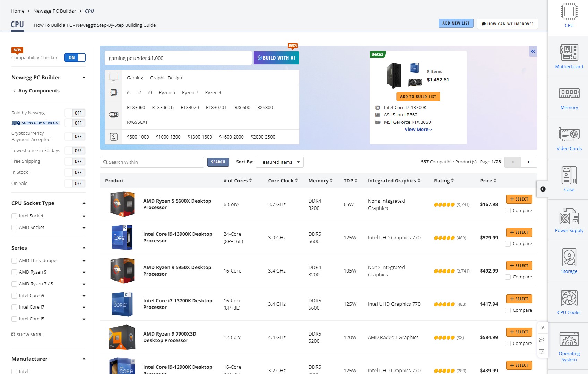Collapse the Series filter section
588x374 pixels.
click(84, 248)
